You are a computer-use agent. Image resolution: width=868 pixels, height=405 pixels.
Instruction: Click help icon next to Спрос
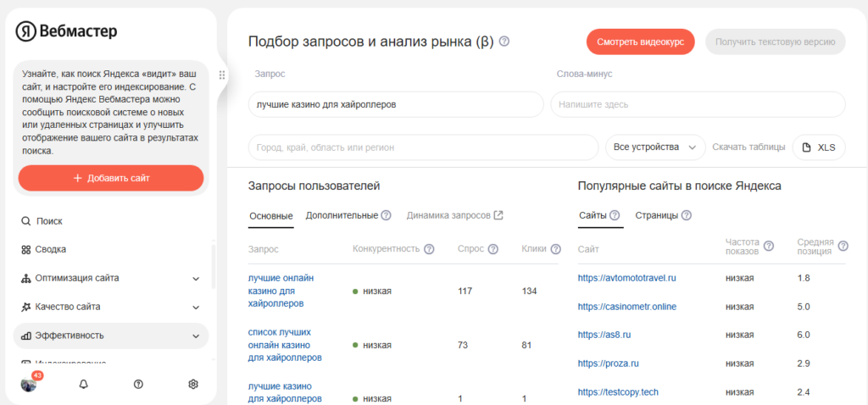coord(493,250)
